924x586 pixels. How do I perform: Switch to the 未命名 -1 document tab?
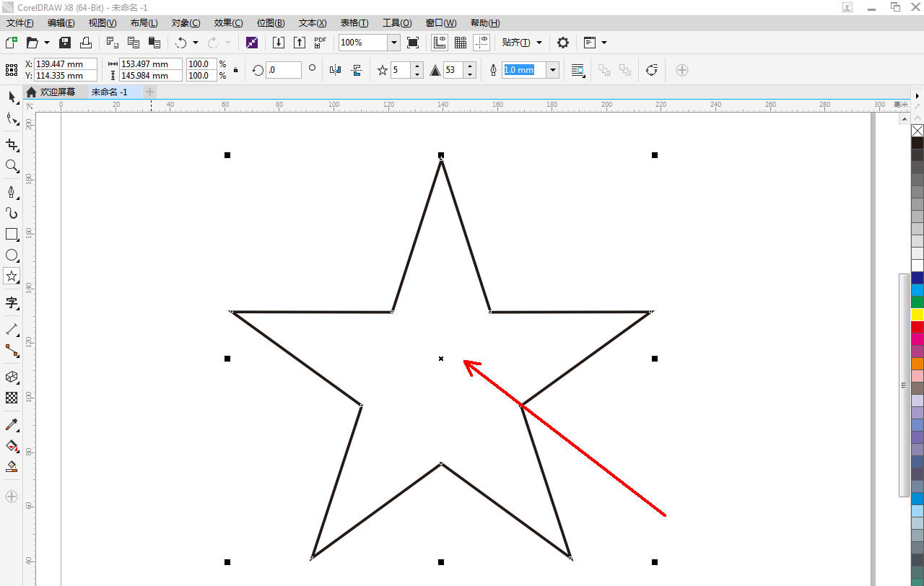pos(109,92)
